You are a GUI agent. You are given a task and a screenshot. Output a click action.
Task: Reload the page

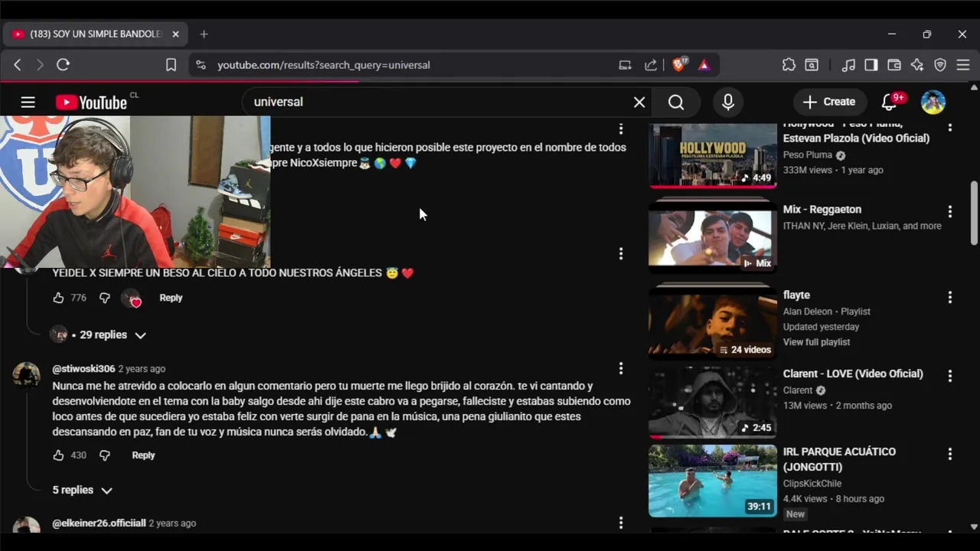63,65
